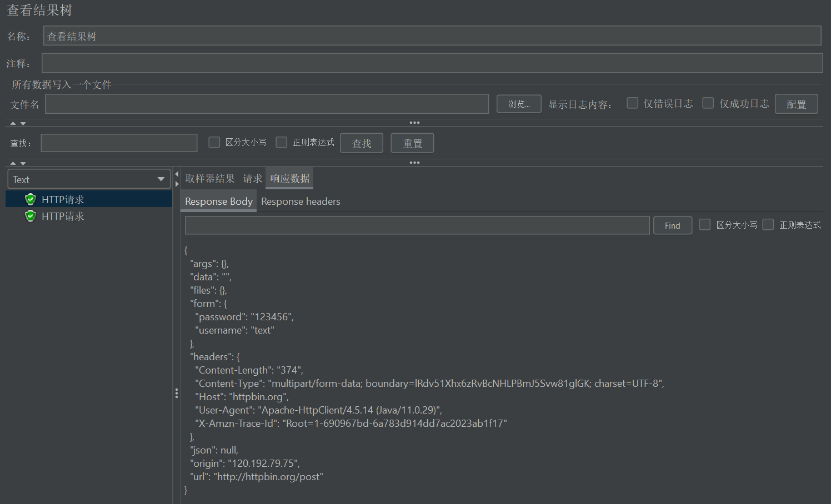Click the "url": "http://httpbin.org/post" line
The height and width of the screenshot is (504, 831).
coord(256,477)
